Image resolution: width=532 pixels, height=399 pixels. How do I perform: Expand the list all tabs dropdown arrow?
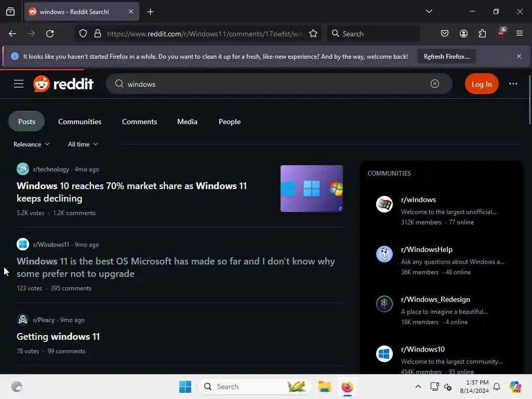click(x=429, y=11)
